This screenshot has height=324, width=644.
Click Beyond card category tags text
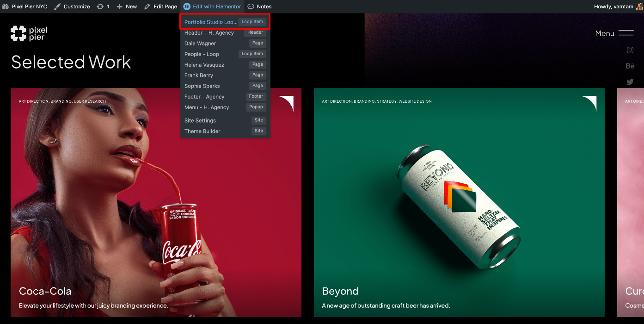(377, 101)
